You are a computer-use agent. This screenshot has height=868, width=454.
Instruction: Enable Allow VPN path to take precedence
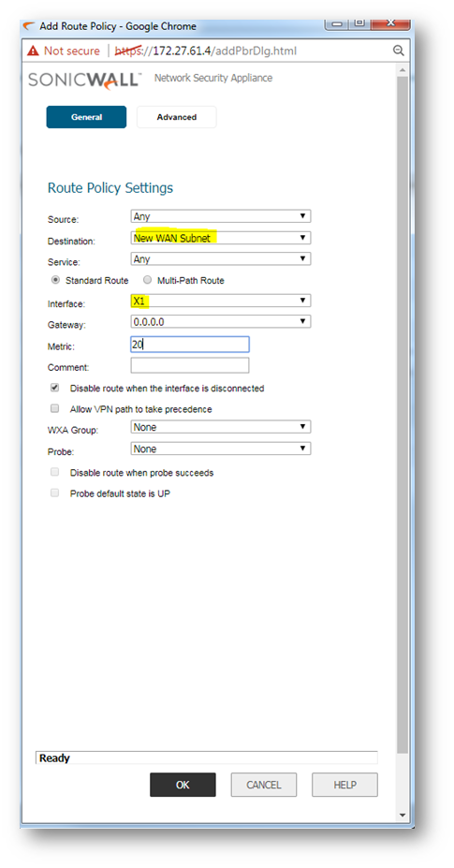(55, 409)
